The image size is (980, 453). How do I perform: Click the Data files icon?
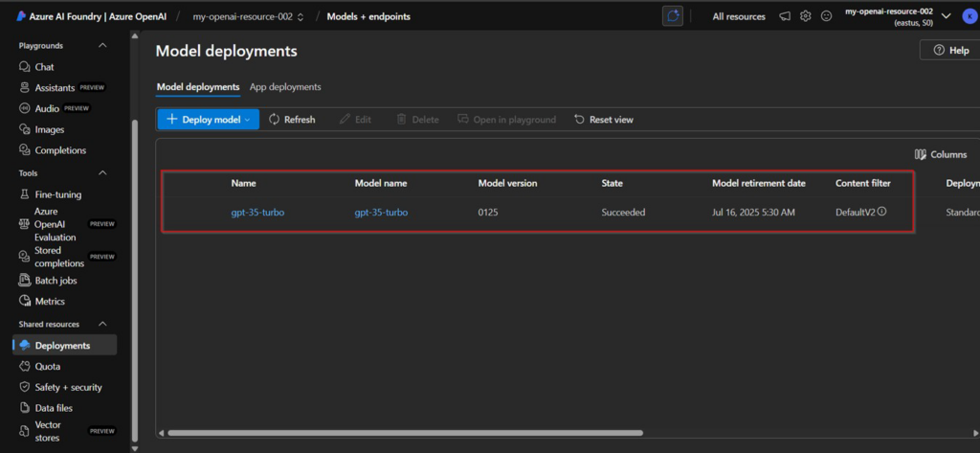[x=24, y=408]
